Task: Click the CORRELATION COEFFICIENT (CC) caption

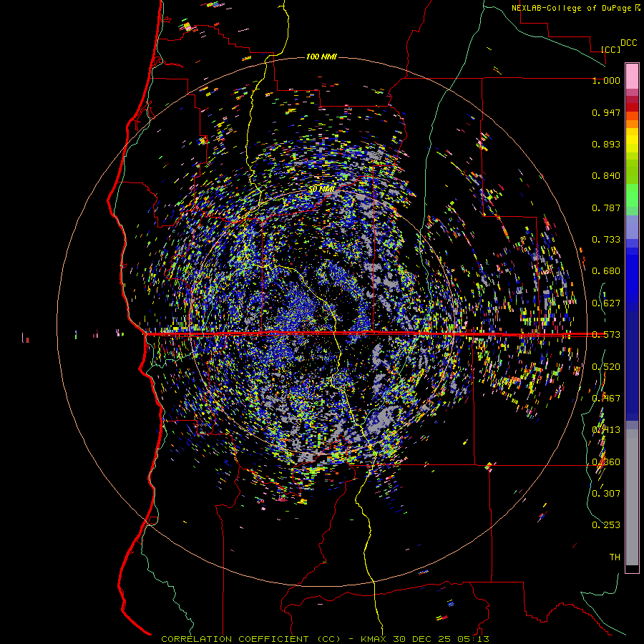Action: pyautogui.click(x=251, y=639)
